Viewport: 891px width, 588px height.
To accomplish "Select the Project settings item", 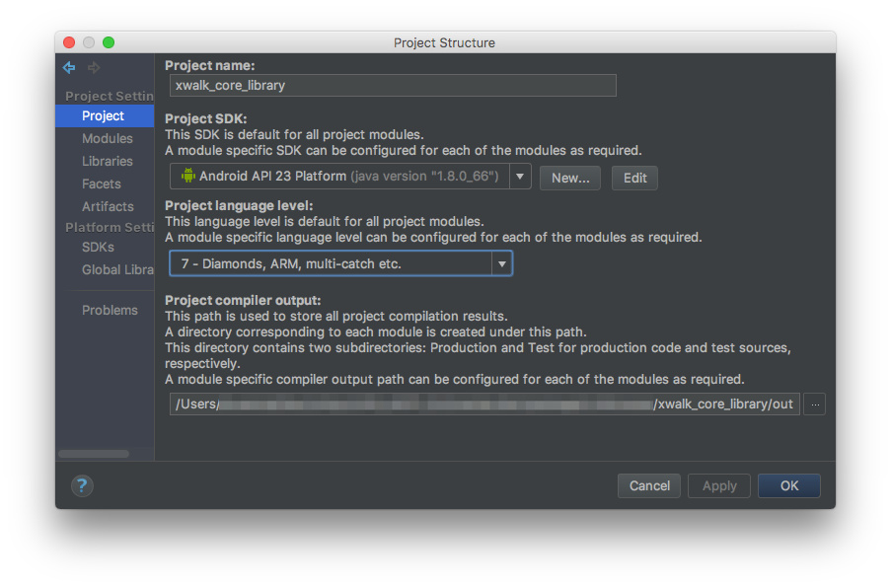I will pyautogui.click(x=103, y=115).
